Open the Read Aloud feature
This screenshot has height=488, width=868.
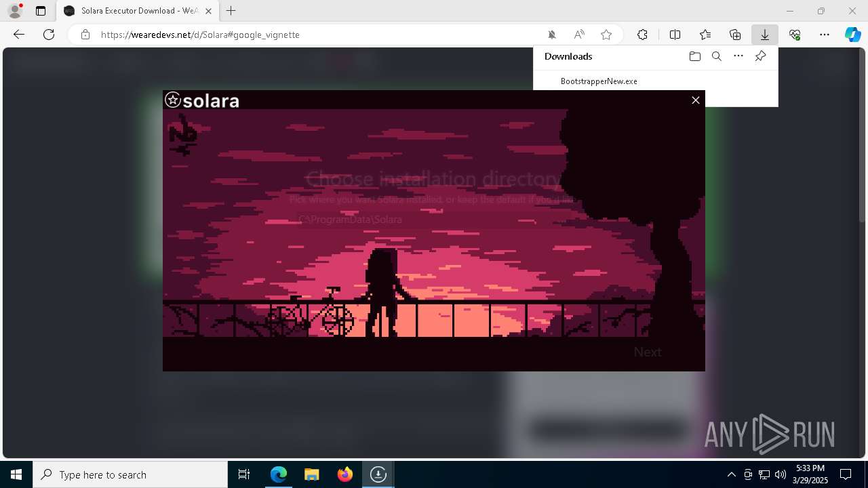[579, 35]
